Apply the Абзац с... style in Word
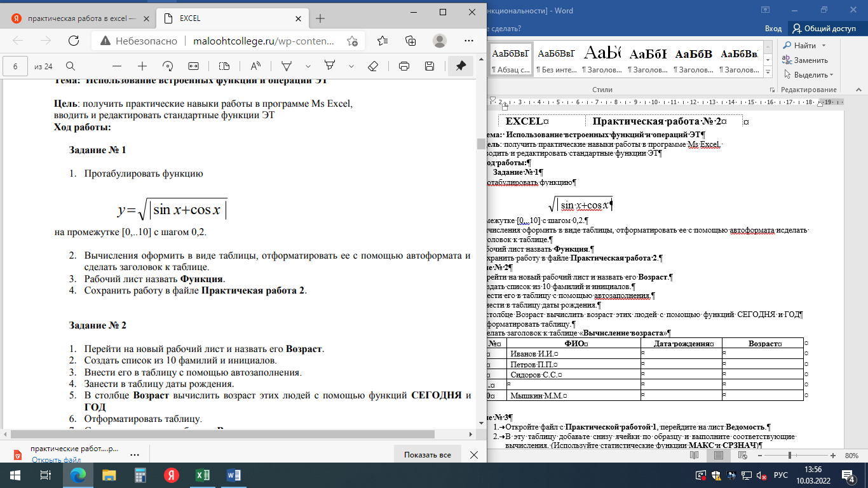 click(511, 60)
